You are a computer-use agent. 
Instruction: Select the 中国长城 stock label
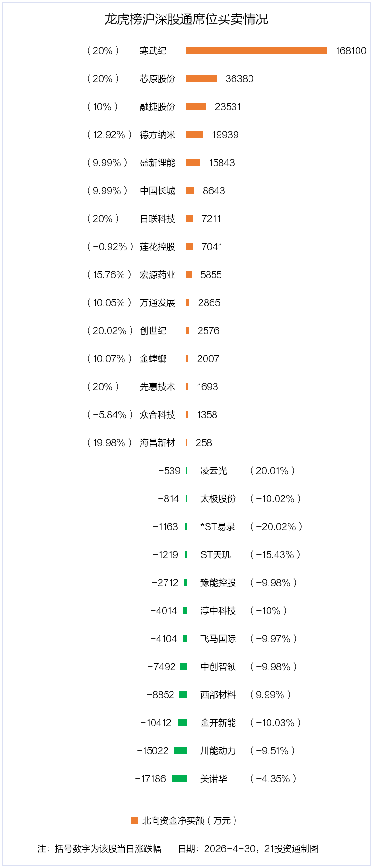(158, 190)
